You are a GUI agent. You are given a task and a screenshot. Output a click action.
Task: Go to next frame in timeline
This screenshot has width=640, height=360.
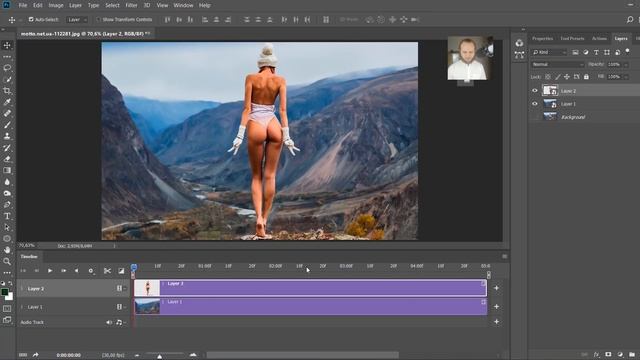coord(63,271)
